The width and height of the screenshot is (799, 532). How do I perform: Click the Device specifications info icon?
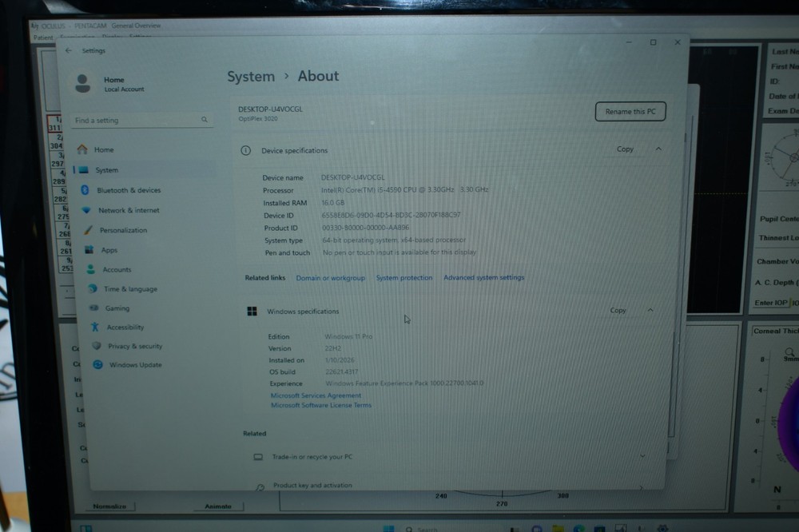[x=245, y=150]
